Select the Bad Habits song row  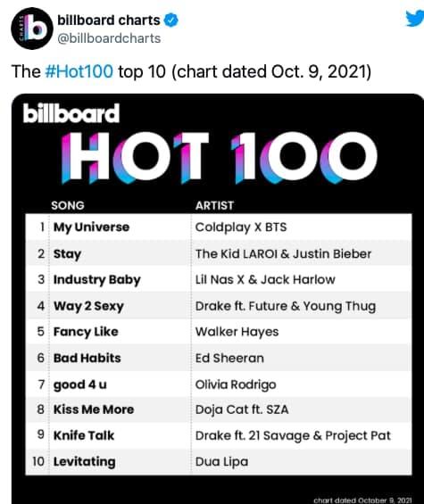pos(219,358)
